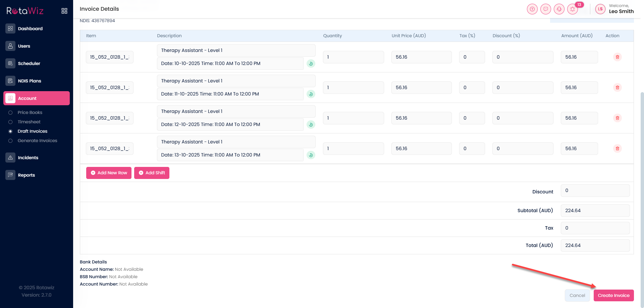Open the chat messages icon
644x308 pixels.
coord(545,9)
